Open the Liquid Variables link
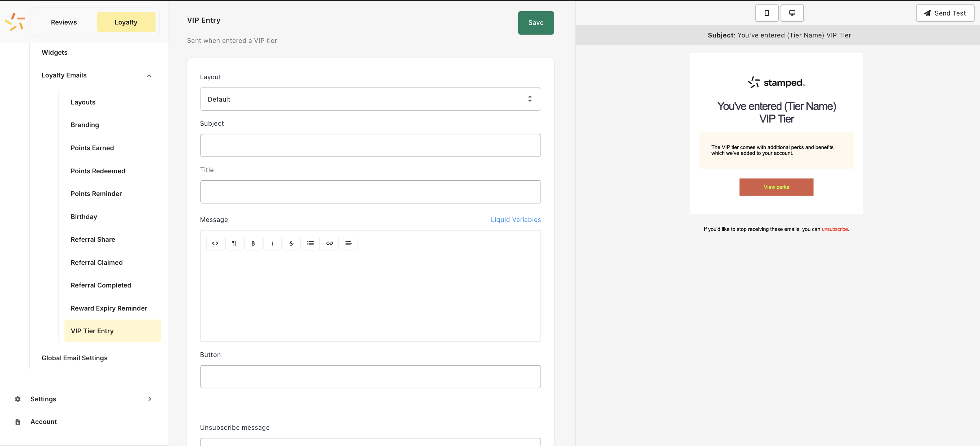 [516, 219]
